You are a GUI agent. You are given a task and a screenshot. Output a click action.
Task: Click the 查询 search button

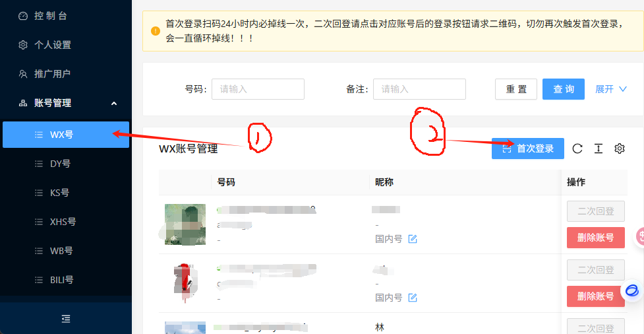(x=564, y=89)
